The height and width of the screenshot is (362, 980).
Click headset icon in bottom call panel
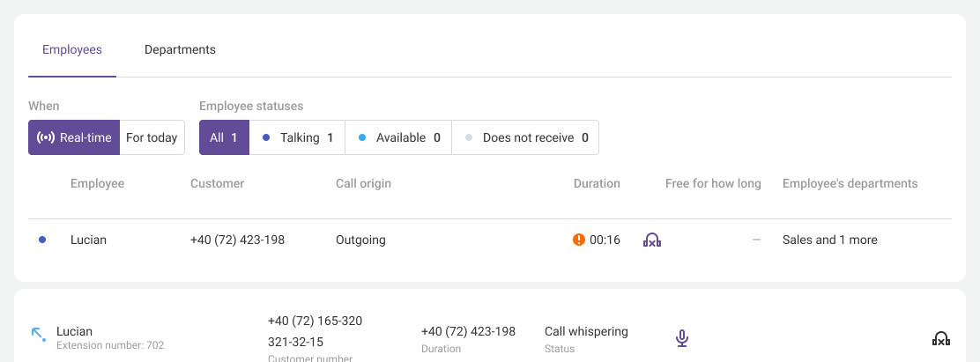(940, 338)
